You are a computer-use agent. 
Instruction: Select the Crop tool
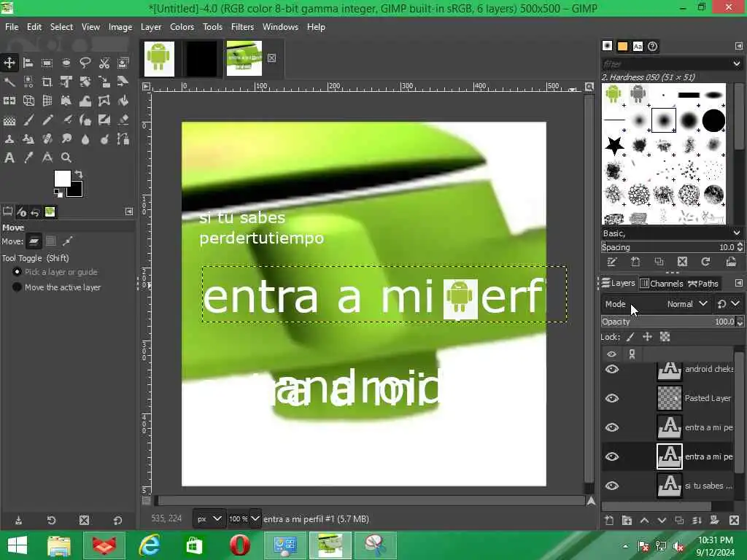(47, 82)
